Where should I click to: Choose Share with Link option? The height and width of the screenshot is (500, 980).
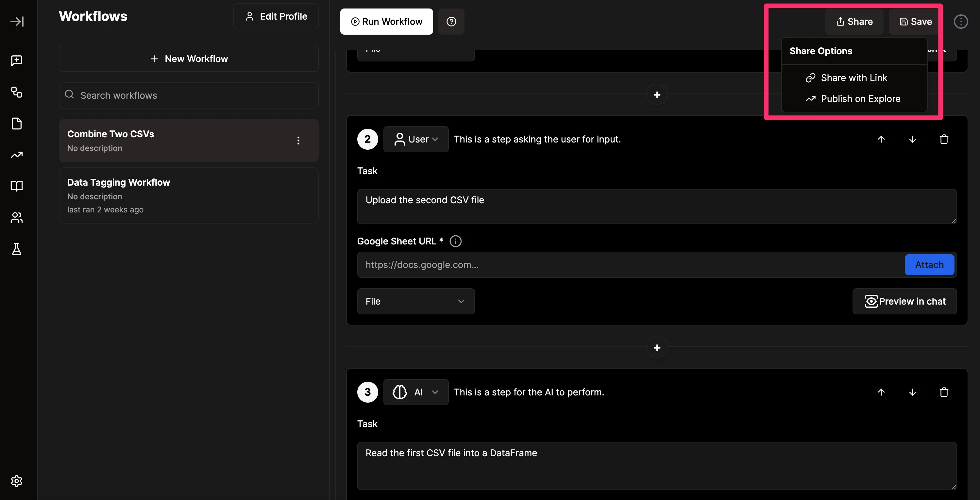pyautogui.click(x=854, y=78)
